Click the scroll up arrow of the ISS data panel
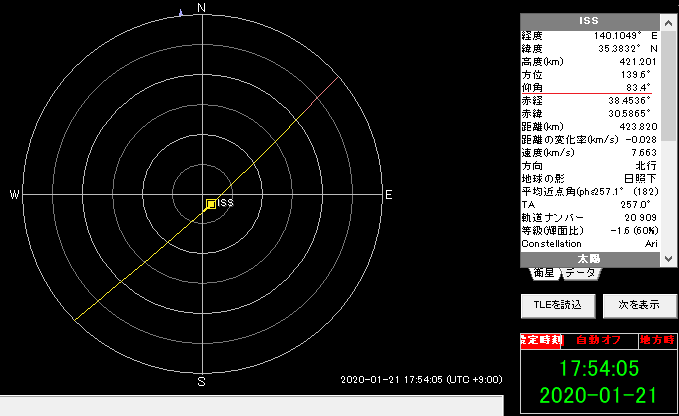Screen dimensions: 679x416 tap(668, 23)
